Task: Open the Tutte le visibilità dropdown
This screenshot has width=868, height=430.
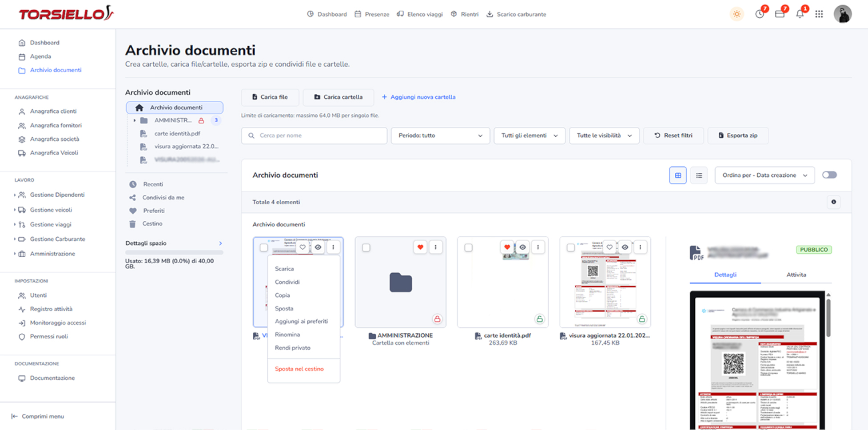Action: [x=604, y=135]
